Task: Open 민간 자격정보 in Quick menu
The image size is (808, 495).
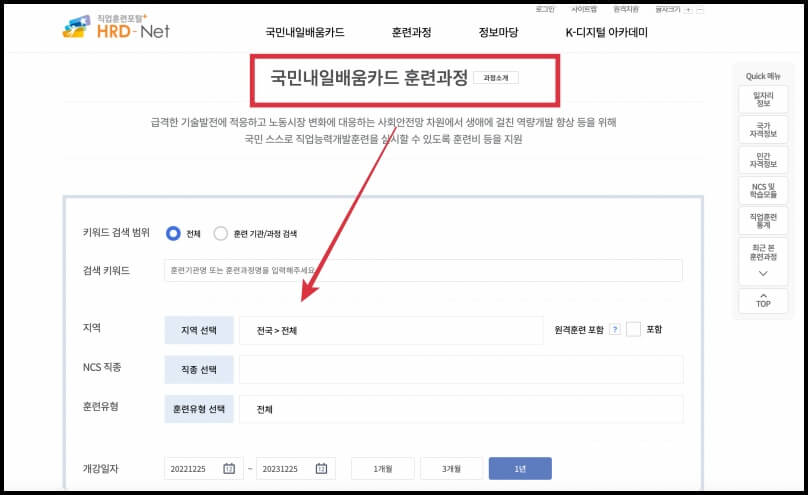Action: pos(763,160)
